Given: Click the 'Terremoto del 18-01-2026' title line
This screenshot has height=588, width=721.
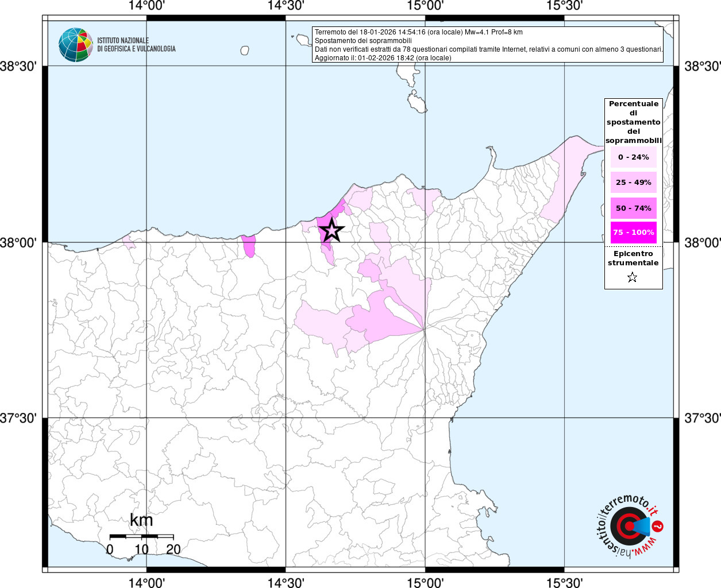Looking at the screenshot, I should (x=418, y=32).
